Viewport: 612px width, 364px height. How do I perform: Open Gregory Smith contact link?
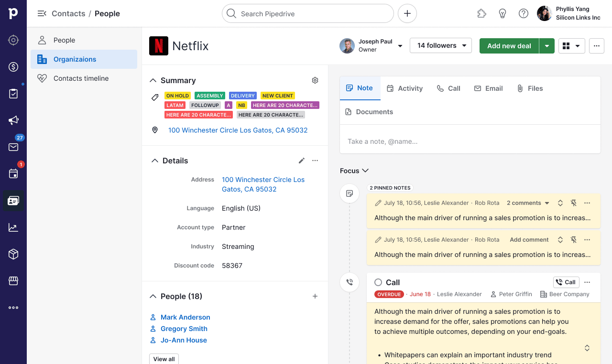[184, 329]
